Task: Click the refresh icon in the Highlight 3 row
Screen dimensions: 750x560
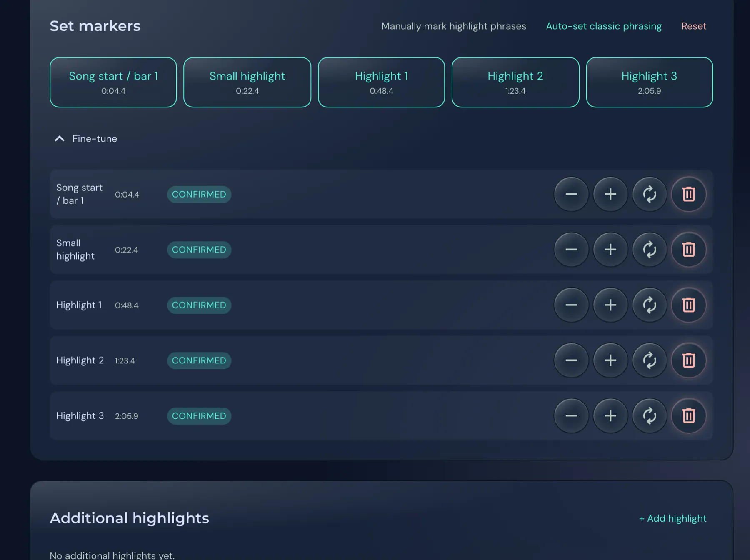Action: (650, 416)
